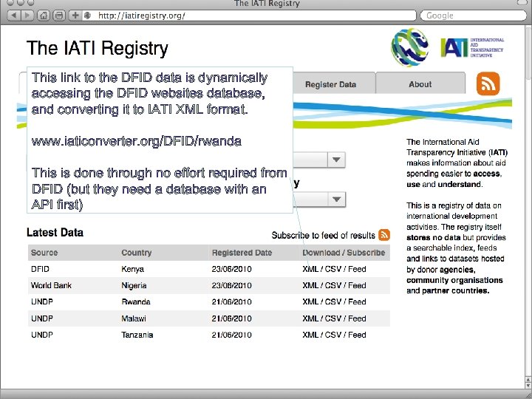Click the Latest Data heading
This screenshot has width=532, height=399.
(x=55, y=233)
